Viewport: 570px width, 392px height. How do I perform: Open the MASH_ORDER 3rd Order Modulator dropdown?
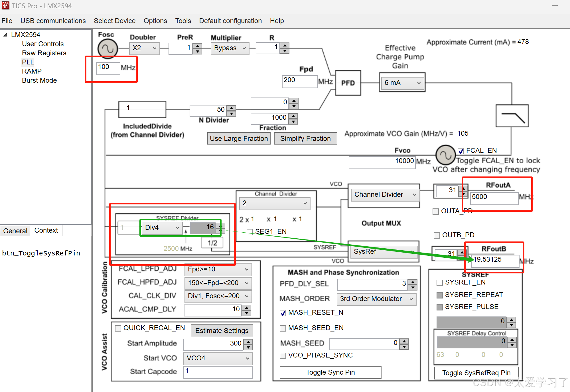point(376,299)
